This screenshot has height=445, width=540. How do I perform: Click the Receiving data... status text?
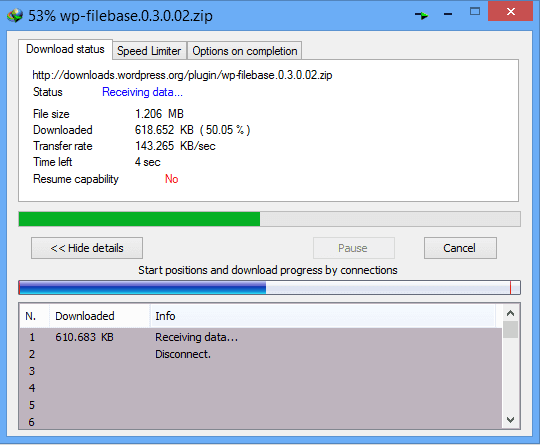coord(142,92)
